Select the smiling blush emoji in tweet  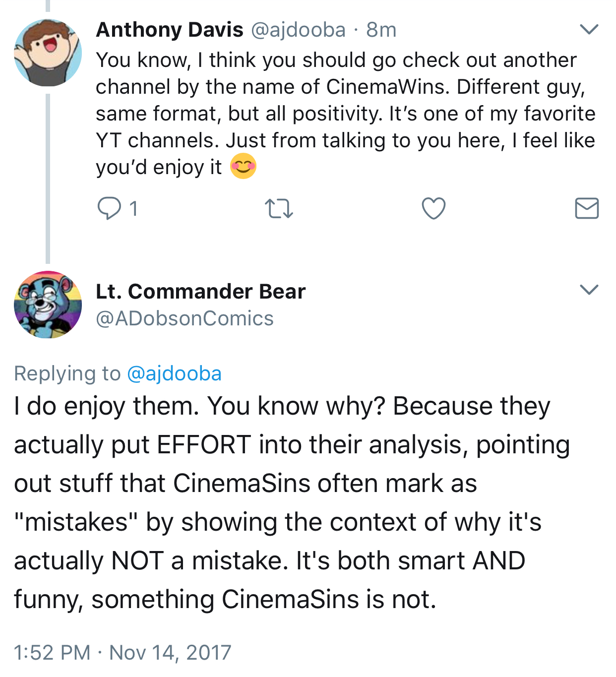(x=243, y=166)
